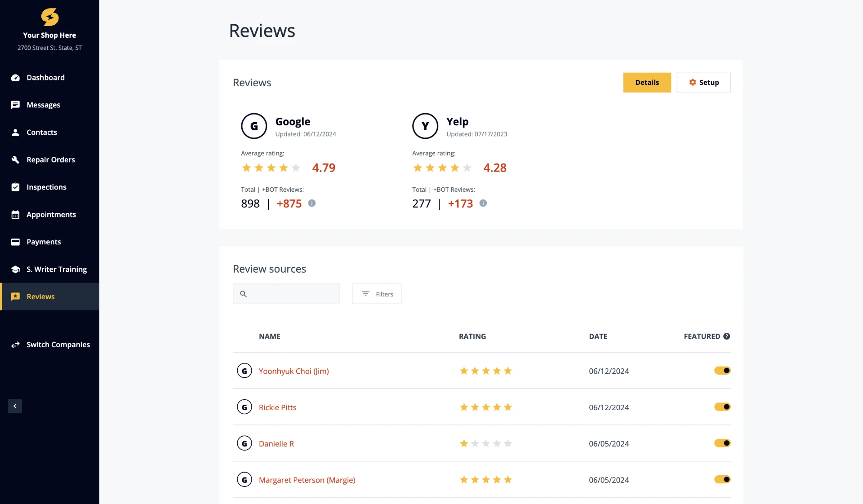Click the FEATURED column header
Image resolution: width=863 pixels, height=504 pixels.
[702, 336]
